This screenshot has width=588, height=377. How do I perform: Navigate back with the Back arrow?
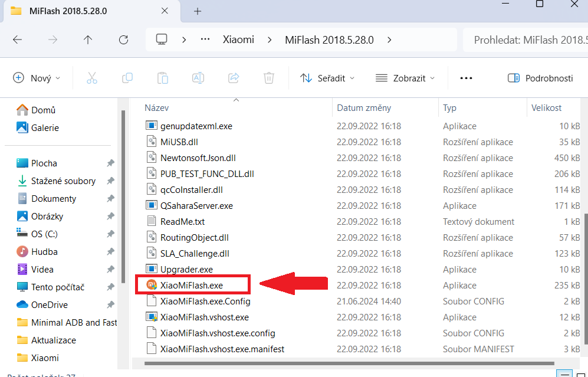(18, 40)
